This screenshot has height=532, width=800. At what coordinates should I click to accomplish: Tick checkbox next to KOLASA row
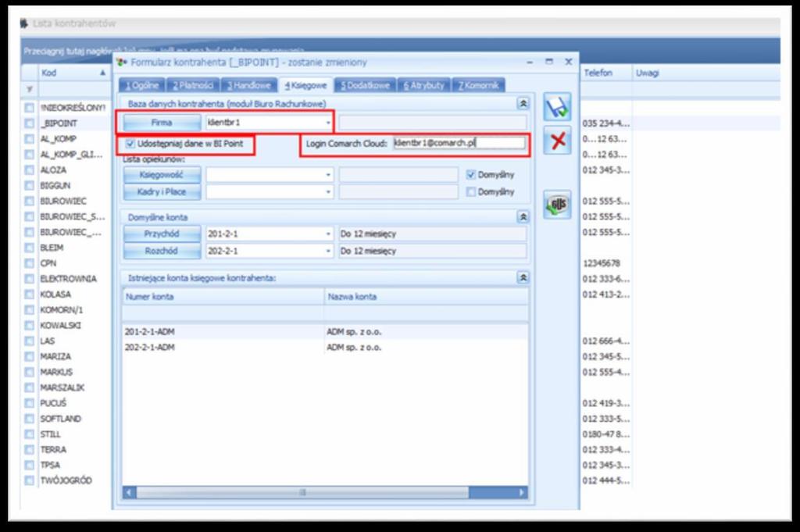30,295
